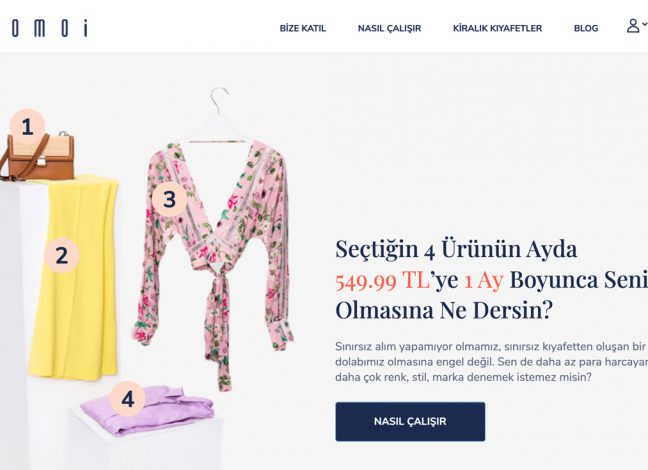The image size is (648, 470).
Task: Select number 1 badge on the handbag
Action: pos(27,126)
